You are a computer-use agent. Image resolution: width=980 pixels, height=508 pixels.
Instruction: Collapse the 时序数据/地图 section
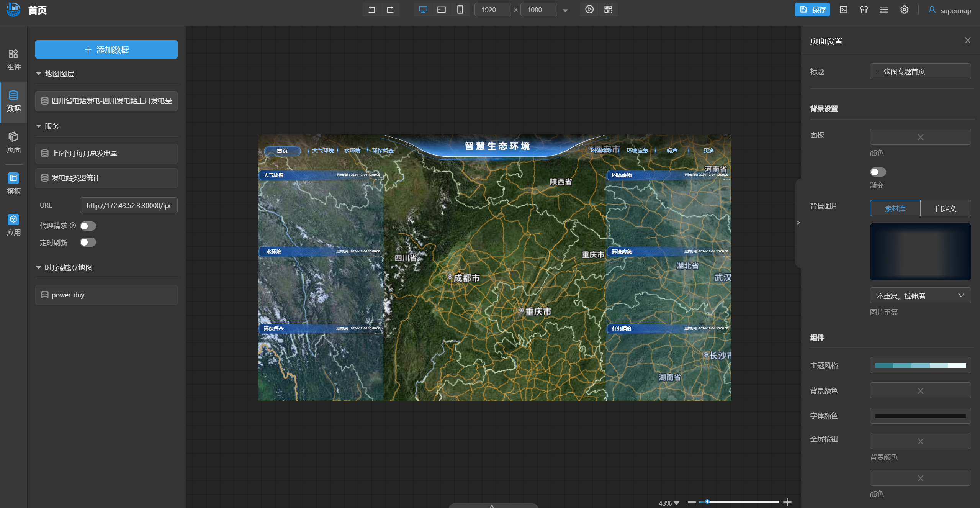(x=39, y=267)
